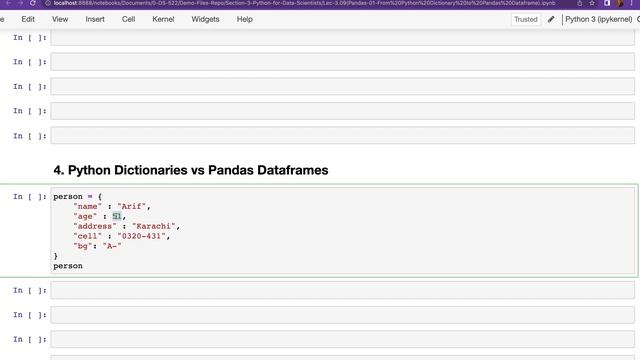Click the share icon in the address bar
Viewport: 640px width, 360px height.
580,3
